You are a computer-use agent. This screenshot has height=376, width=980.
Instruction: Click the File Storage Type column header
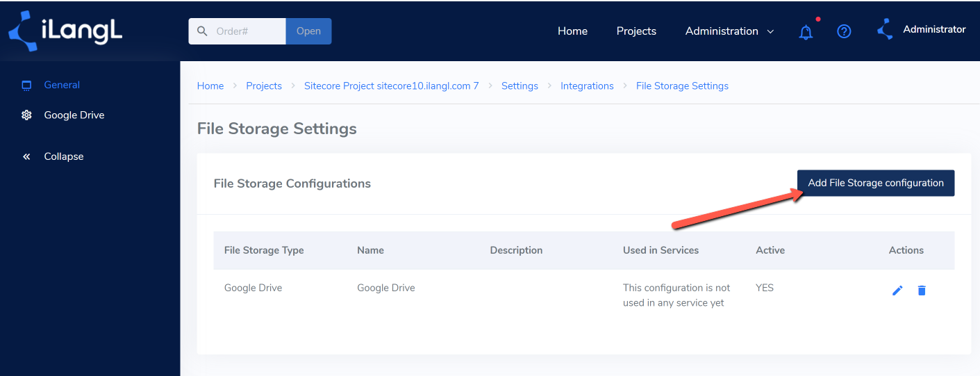(264, 250)
